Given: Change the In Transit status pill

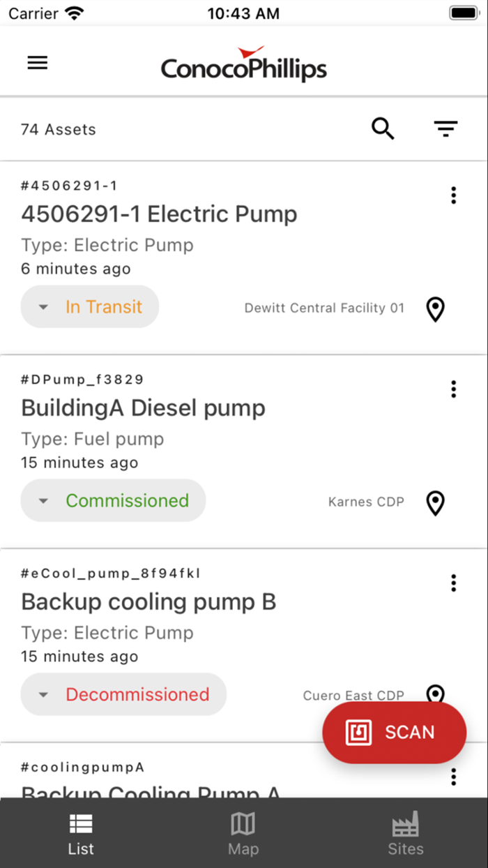Looking at the screenshot, I should tap(89, 306).
